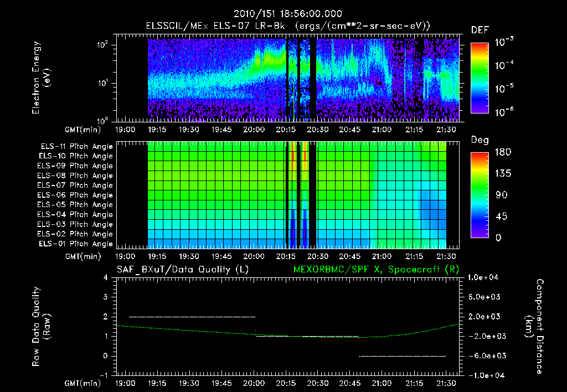Click the 10^0 energy tick label
The height and width of the screenshot is (392, 567).
(x=102, y=121)
